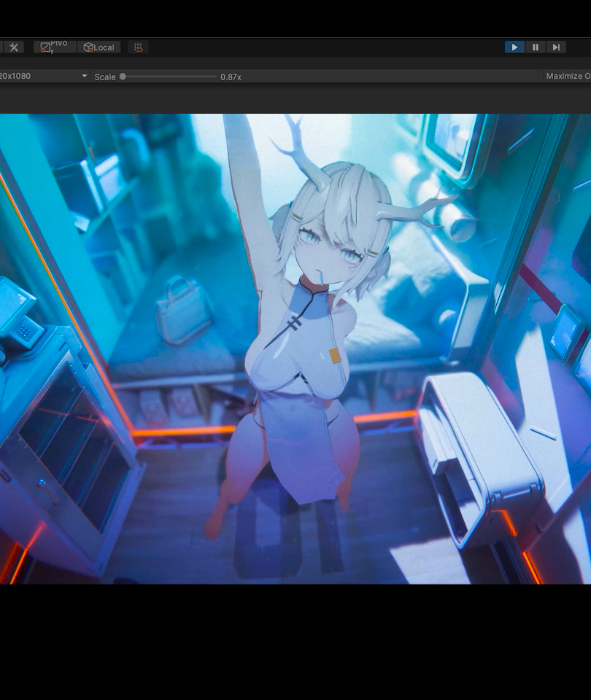The height and width of the screenshot is (700, 591).
Task: Enable the grid snapping icon
Action: pos(137,47)
